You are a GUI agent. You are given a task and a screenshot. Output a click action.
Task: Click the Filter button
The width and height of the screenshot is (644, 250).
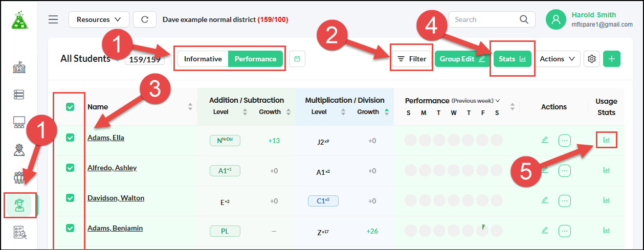[412, 59]
